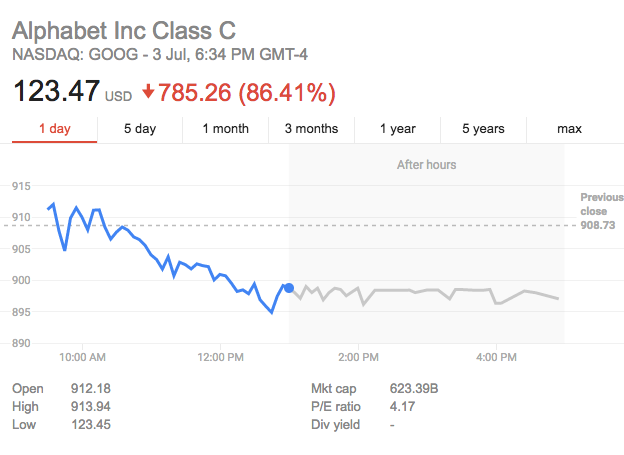Click the After hours shaded label
The width and height of the screenshot is (624, 455).
(426, 165)
